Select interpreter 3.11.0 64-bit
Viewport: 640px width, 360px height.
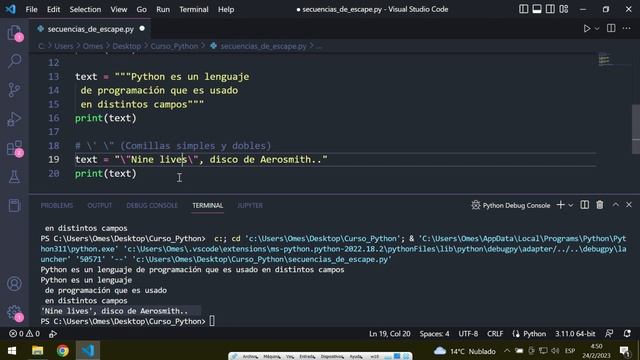575,334
